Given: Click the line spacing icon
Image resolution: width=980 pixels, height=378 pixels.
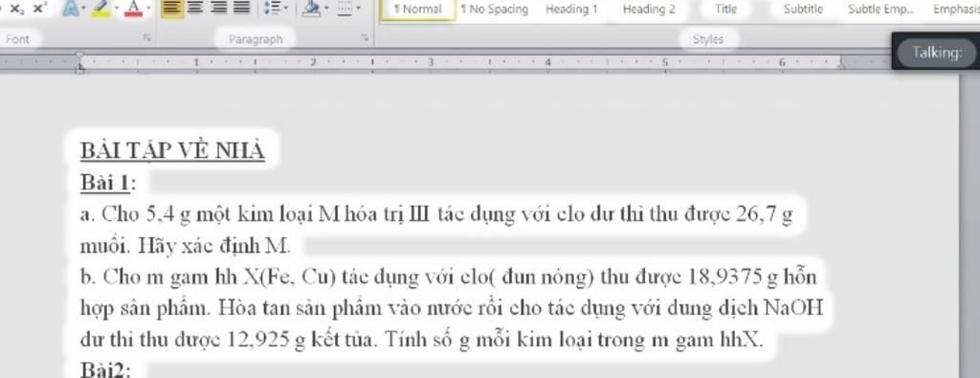Looking at the screenshot, I should [x=272, y=8].
